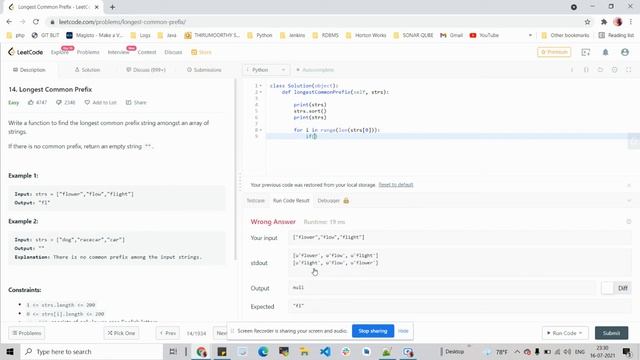640x360 pixels.
Task: Click the Your input value field
Action: click(460, 237)
